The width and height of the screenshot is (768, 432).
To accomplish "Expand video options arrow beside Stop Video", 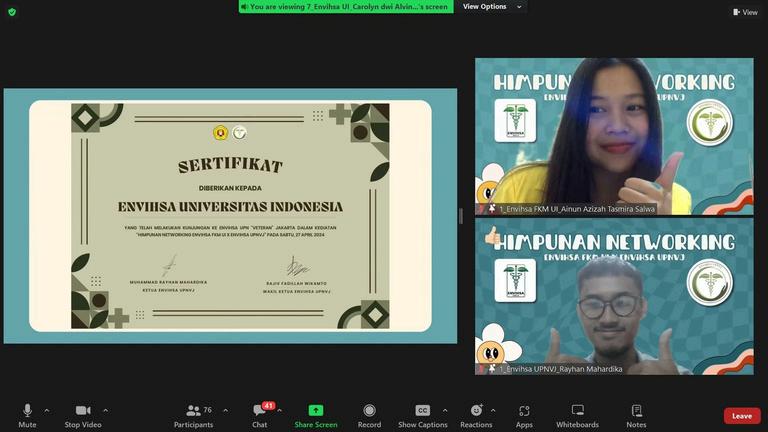I will point(106,410).
